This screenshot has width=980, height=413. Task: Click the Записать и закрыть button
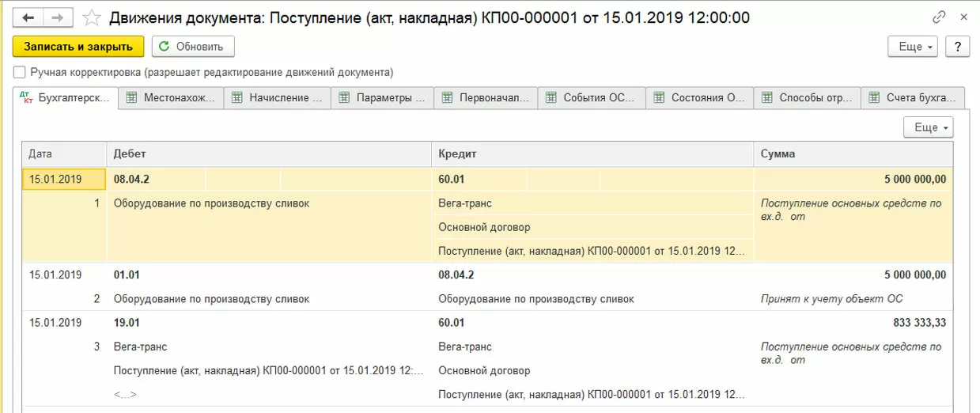tap(78, 47)
